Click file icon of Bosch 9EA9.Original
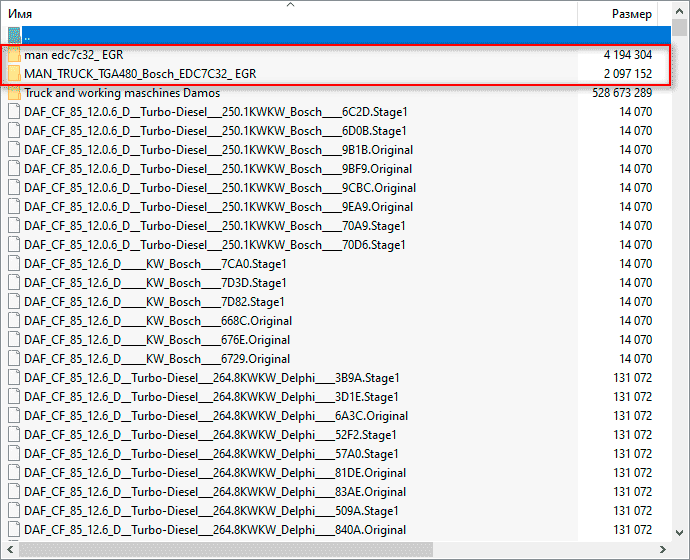Screen dimensions: 690x560 (x=14, y=207)
